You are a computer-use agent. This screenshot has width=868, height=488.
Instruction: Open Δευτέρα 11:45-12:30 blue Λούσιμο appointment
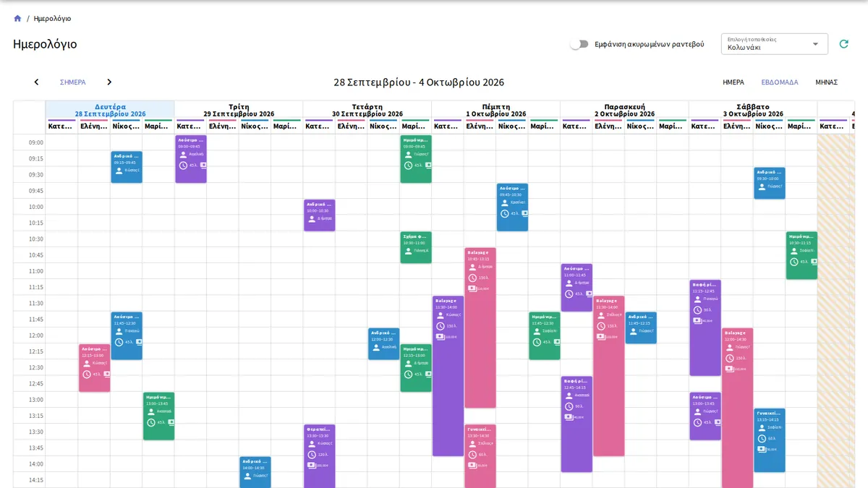coord(127,335)
